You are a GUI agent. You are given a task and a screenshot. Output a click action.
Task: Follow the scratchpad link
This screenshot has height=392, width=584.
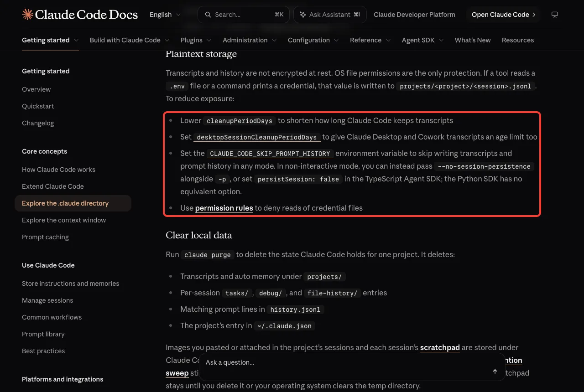point(440,347)
